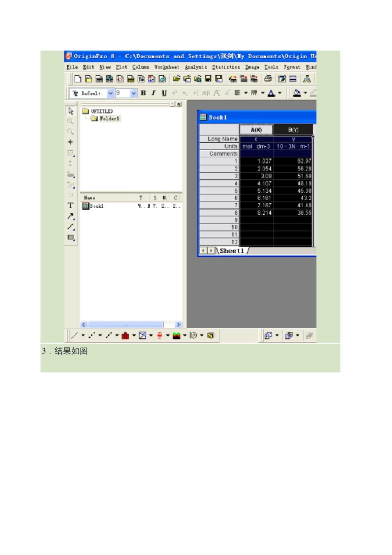
Task: Click the New Folder toolbar icon
Action: click(x=88, y=78)
